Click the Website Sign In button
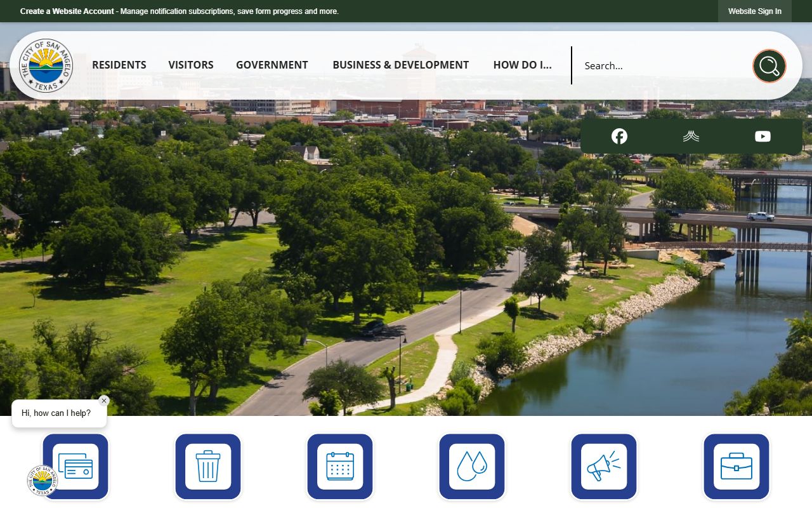Image resolution: width=812 pixels, height=508 pixels. (754, 11)
